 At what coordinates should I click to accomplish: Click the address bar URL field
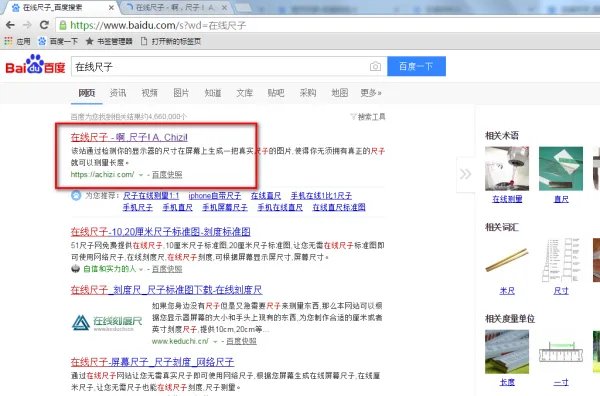[x=329, y=25]
